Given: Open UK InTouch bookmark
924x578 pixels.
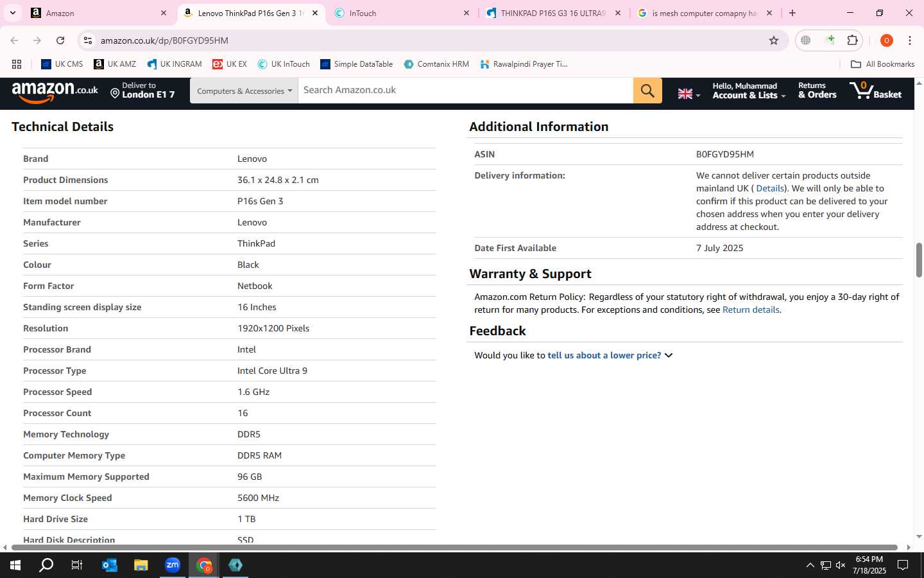Looking at the screenshot, I should 284,64.
